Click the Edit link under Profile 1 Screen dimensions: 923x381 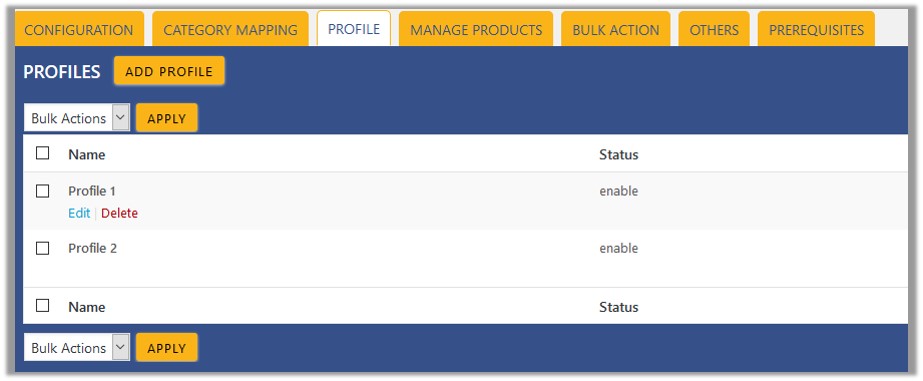click(79, 213)
